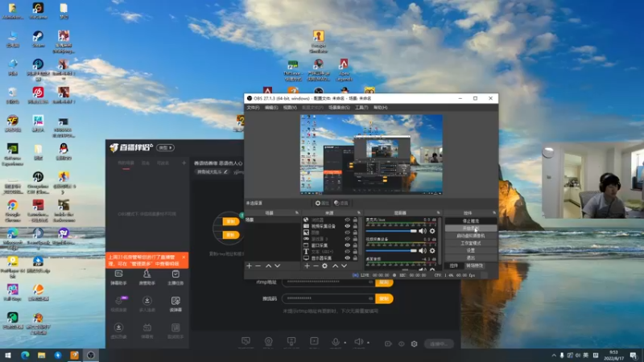Viewport: 644px width, 362px height.
Task: Move the scene up with the up arrow in the Scenes panel
Action: (268, 266)
